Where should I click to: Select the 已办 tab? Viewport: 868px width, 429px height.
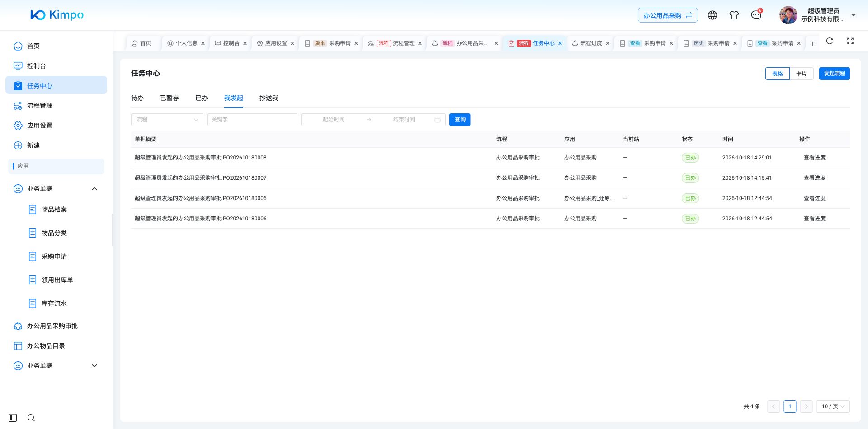pyautogui.click(x=202, y=98)
